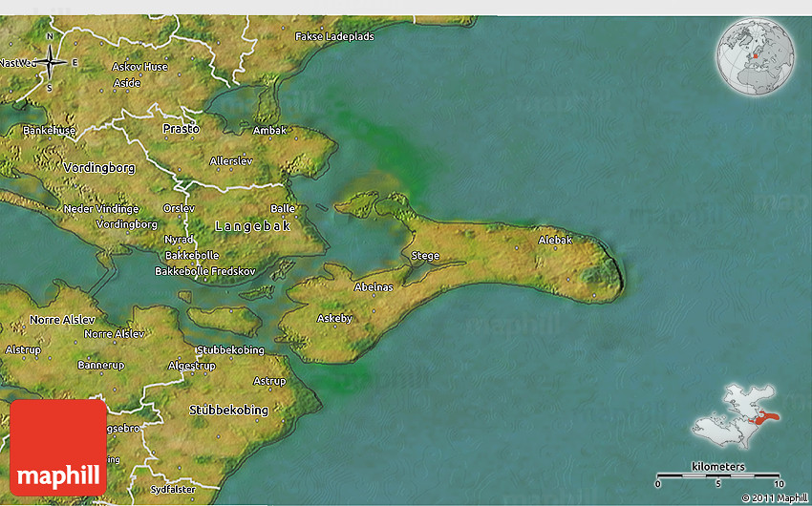Click the Prasto town label
The image size is (812, 506).
pyautogui.click(x=181, y=128)
